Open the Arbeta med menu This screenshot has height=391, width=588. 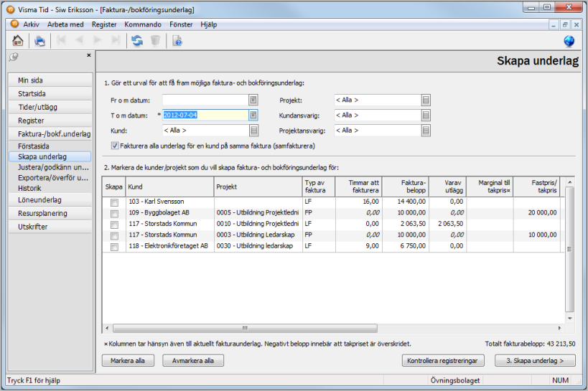coord(65,24)
